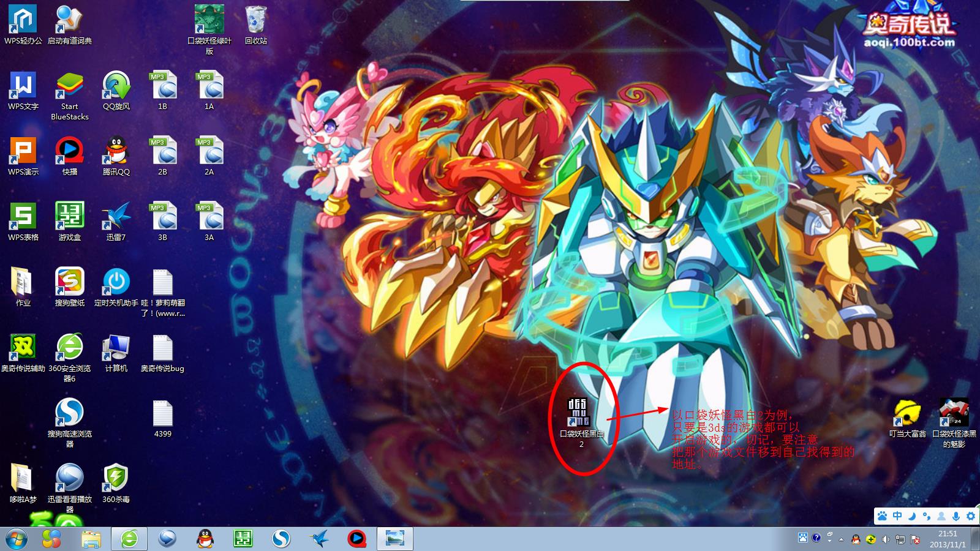Open the green 游戏盒 taskbar icon

pyautogui.click(x=243, y=539)
